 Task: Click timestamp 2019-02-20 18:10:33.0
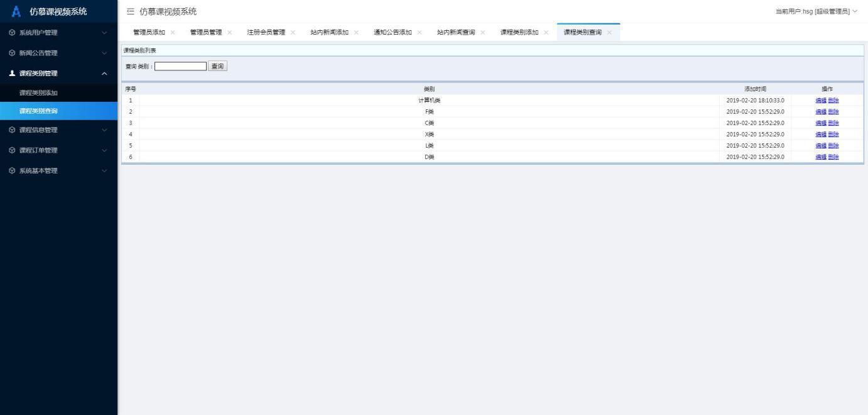tap(755, 101)
